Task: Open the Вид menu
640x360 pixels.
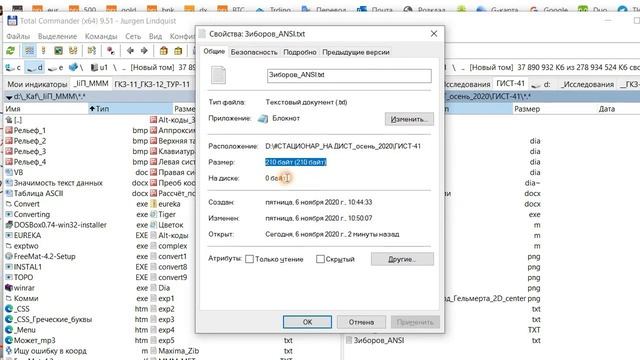Action: pos(155,36)
